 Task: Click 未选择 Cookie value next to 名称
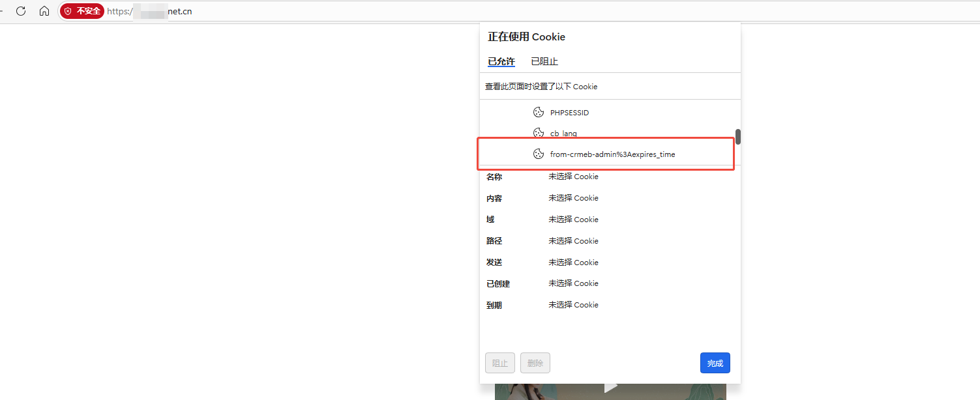[x=573, y=177]
